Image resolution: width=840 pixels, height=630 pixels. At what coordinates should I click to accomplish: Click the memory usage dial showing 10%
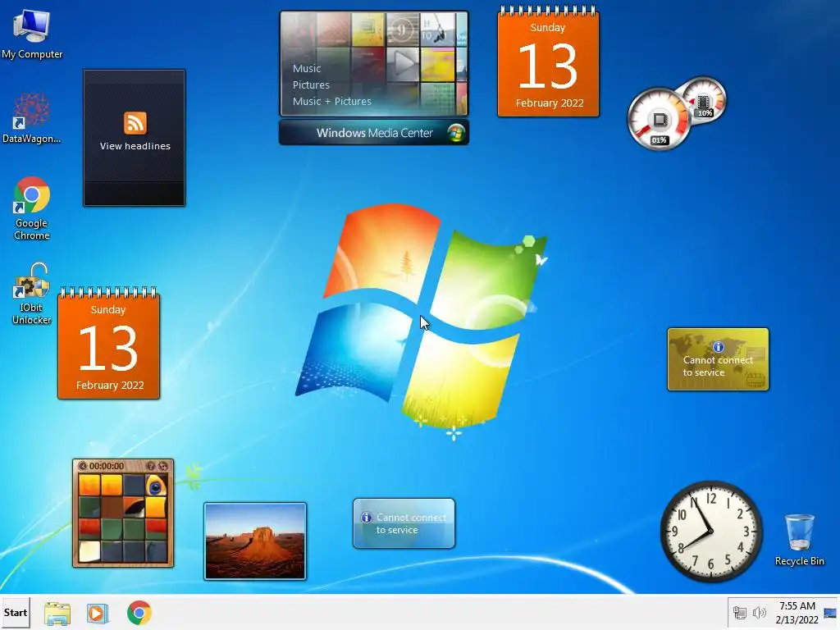(704, 102)
